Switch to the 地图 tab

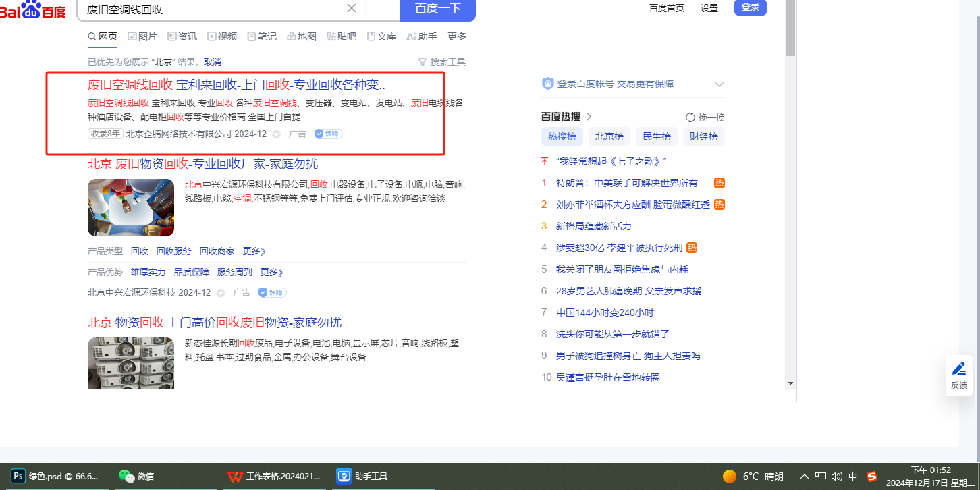[302, 36]
